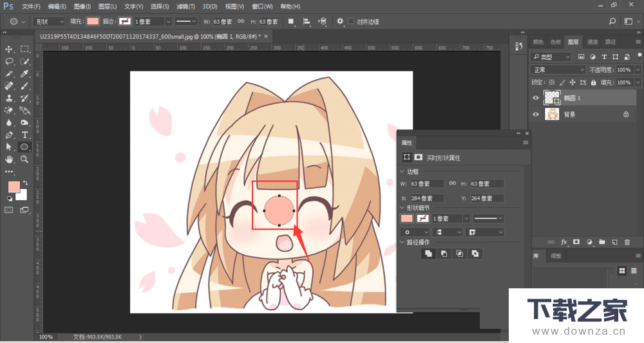The image size is (644, 343).
Task: Select the Hand tool
Action: (8, 159)
